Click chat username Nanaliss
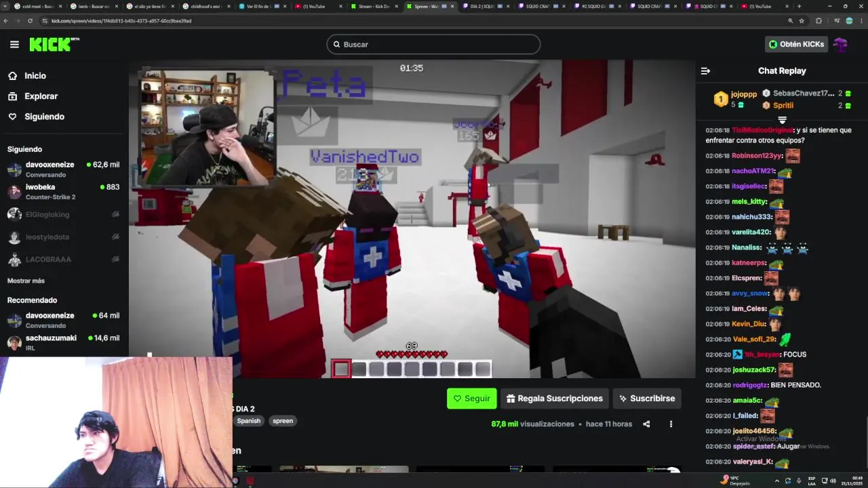The image size is (868, 488). [x=746, y=248]
